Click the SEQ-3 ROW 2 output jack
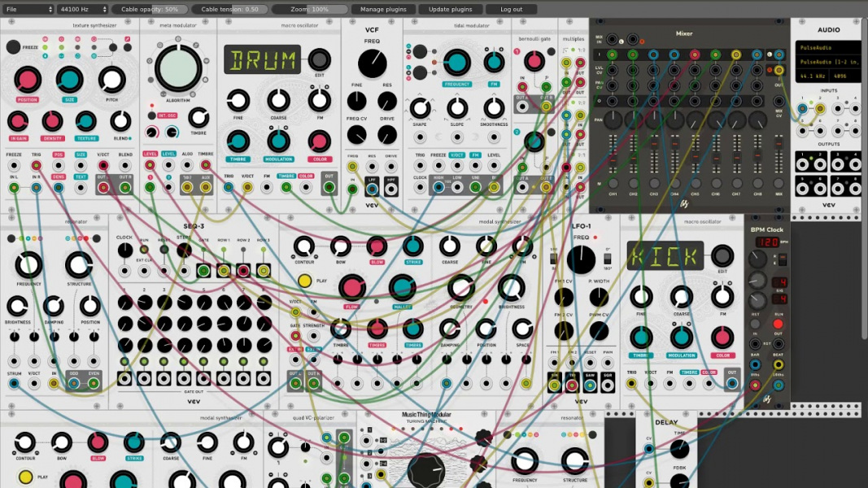The height and width of the screenshot is (488, 868). pyautogui.click(x=243, y=271)
